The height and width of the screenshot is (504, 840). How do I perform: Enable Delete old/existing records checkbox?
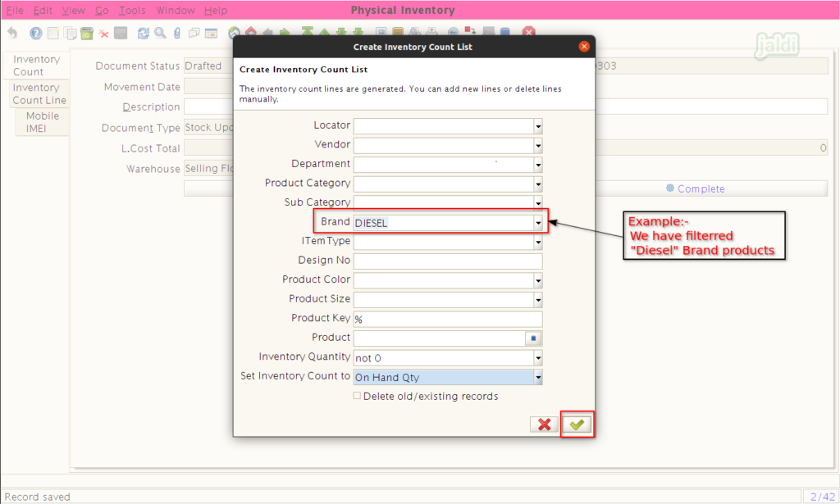coord(357,396)
